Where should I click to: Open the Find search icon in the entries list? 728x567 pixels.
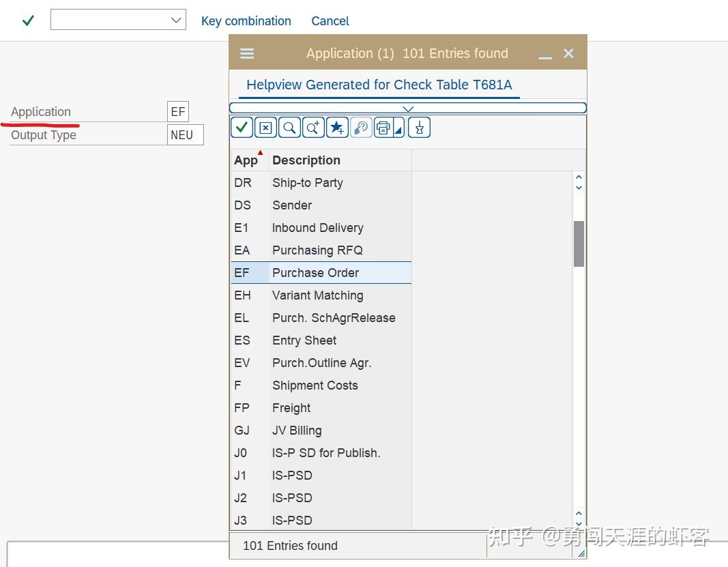pos(289,127)
